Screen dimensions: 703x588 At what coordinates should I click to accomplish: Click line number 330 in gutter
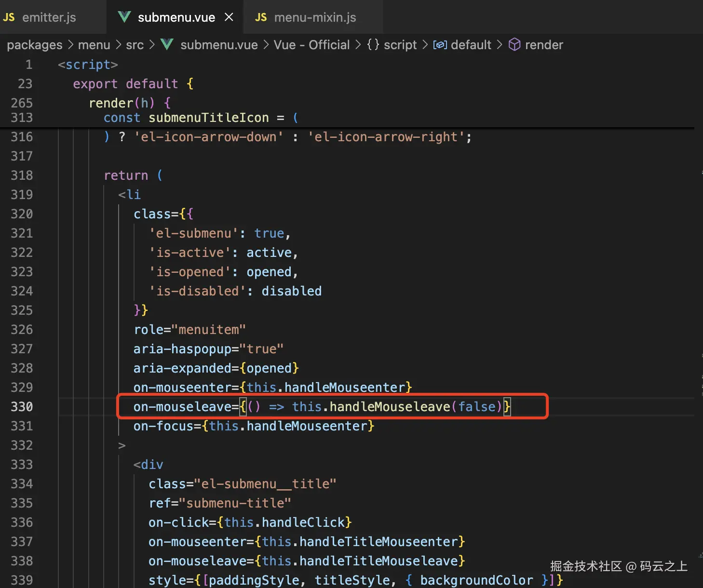coord(22,407)
